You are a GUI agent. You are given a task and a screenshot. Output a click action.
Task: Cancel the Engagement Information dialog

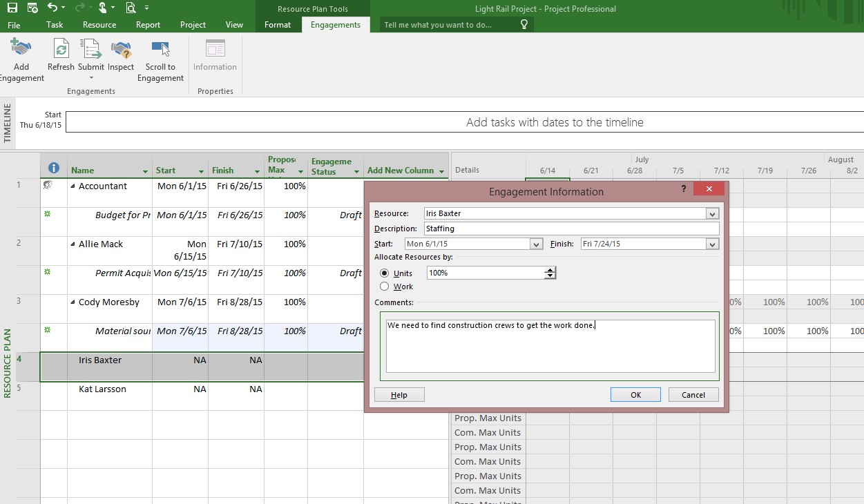point(693,395)
